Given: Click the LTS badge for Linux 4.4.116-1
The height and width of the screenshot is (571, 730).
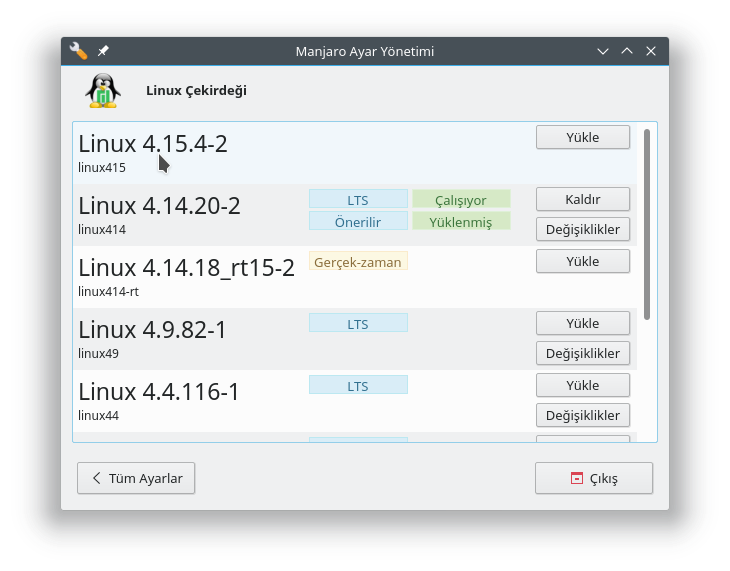Looking at the screenshot, I should coord(358,385).
